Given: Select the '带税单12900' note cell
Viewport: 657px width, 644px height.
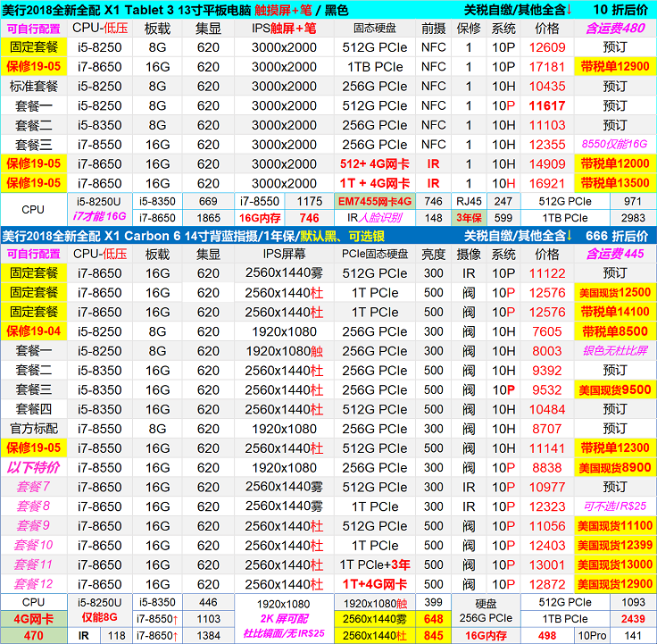Looking at the screenshot, I should click(615, 66).
